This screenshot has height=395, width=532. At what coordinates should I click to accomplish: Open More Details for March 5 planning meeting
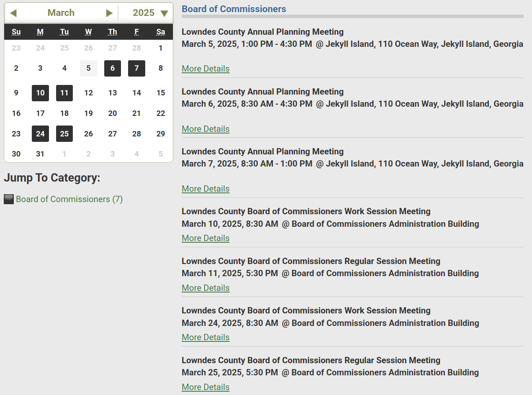tap(206, 69)
